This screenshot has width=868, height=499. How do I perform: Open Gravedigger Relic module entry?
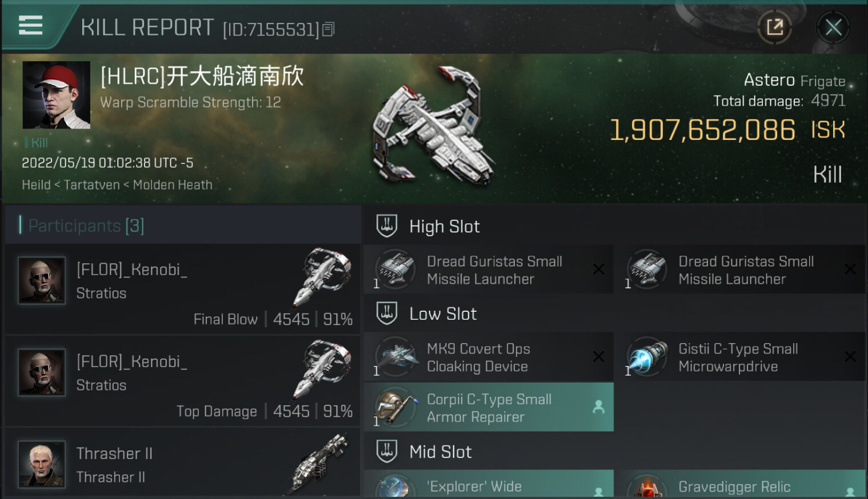(x=741, y=484)
